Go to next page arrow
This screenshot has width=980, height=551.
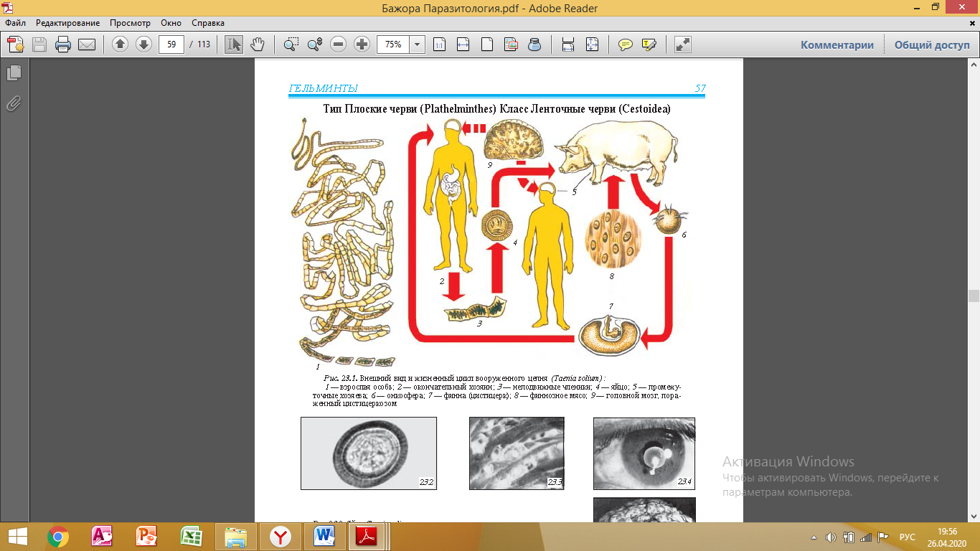143,44
